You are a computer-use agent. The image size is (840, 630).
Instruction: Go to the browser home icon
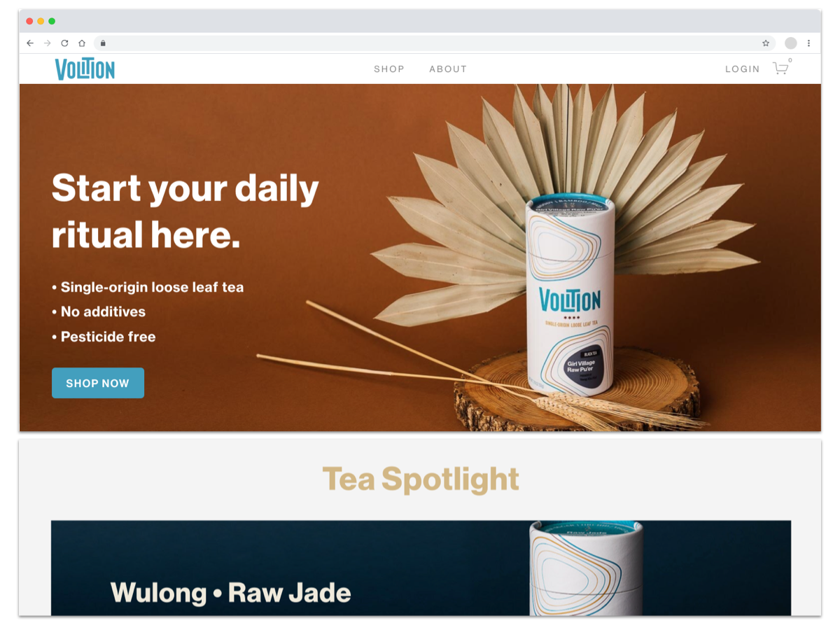82,43
